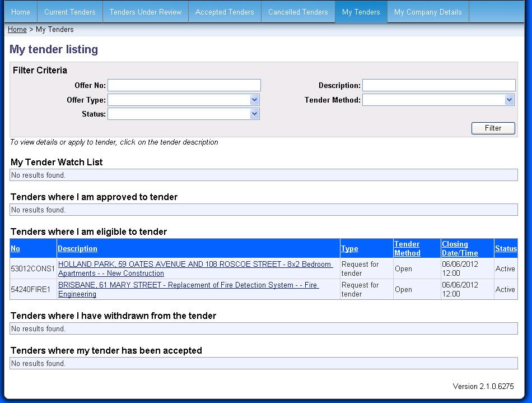
Task: Open Tenders Under Review tab
Action: click(146, 12)
